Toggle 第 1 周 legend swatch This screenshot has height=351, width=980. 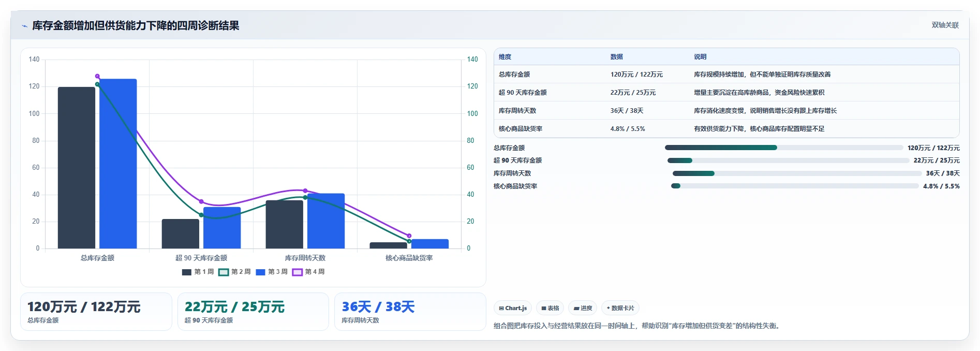tap(187, 272)
